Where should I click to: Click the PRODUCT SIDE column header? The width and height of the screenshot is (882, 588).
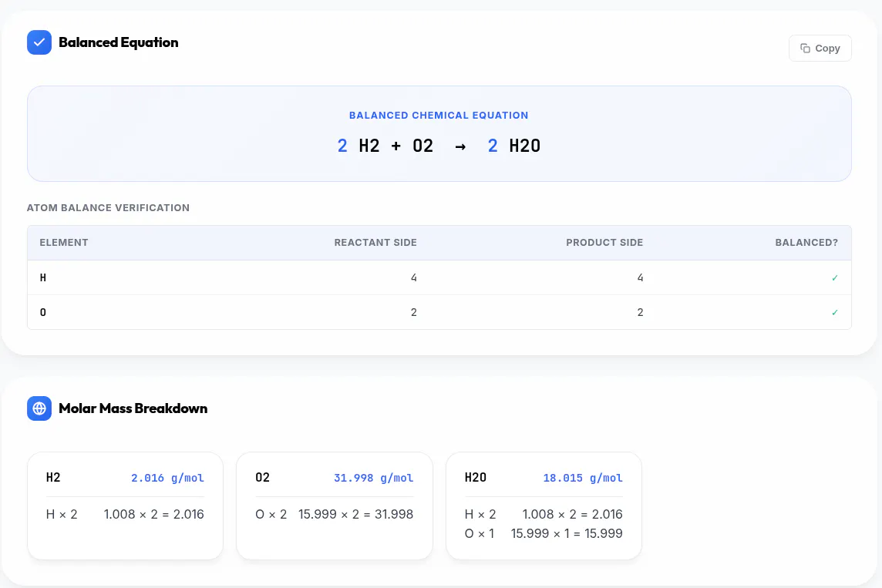click(604, 242)
